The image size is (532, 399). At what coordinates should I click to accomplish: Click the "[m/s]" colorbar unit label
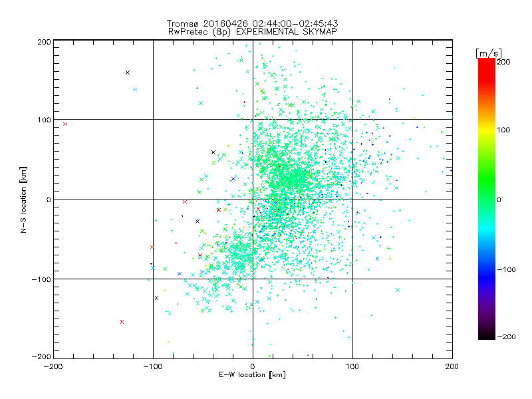(x=488, y=53)
